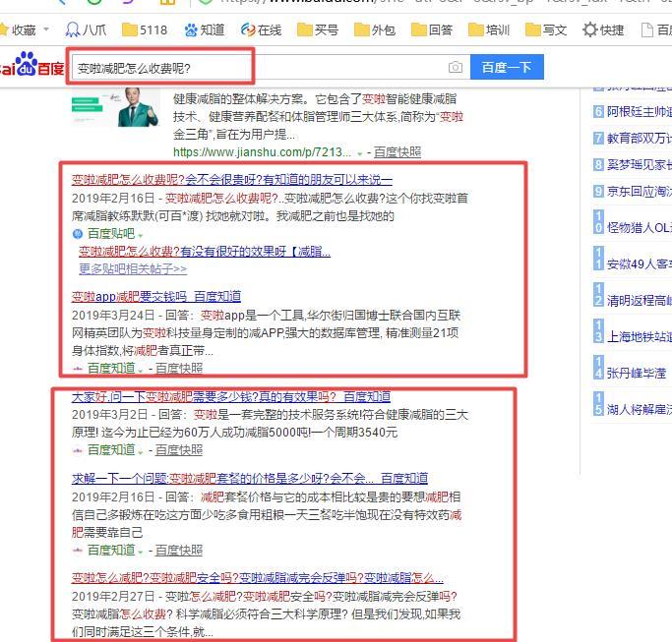
Task: Expand the 收藏 favorites dropdown arrow
Action: (x=46, y=29)
